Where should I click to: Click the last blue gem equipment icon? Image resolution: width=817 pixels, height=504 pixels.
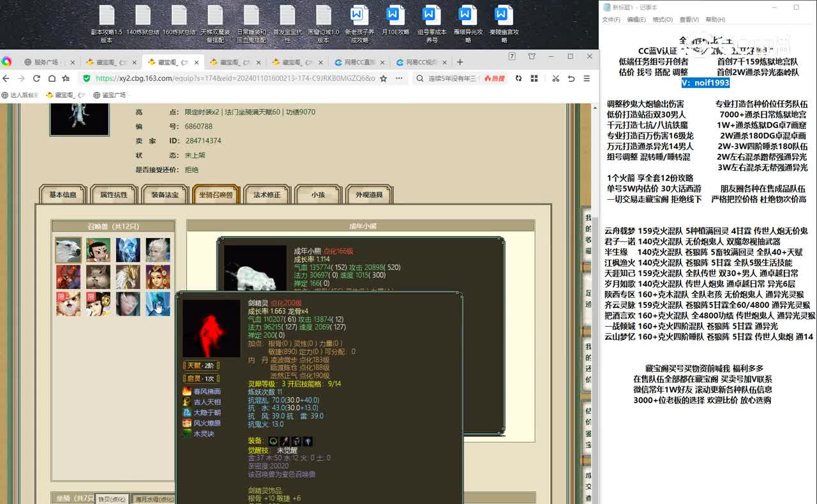[308, 441]
